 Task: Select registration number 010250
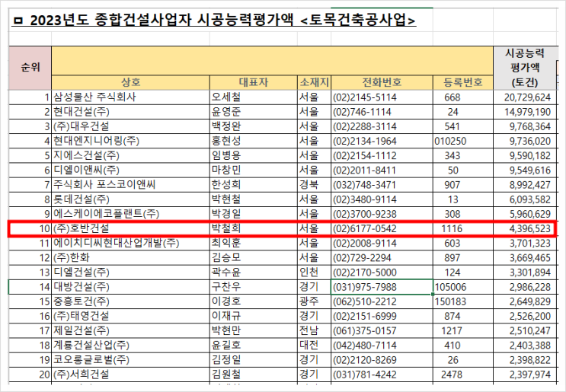click(462, 141)
